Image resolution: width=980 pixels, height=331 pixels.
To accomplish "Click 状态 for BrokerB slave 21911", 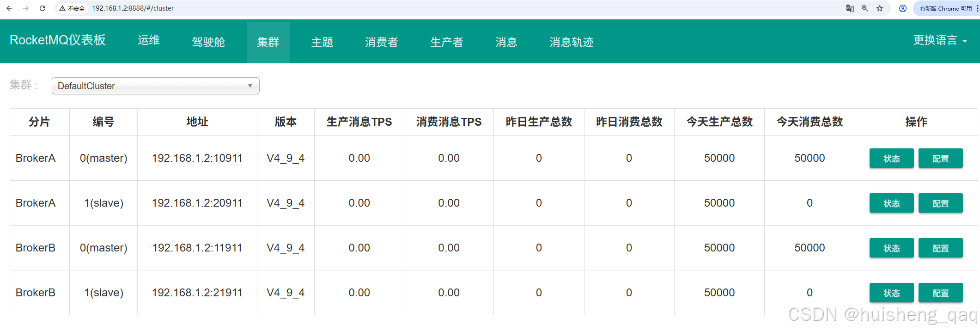I will [x=891, y=293].
